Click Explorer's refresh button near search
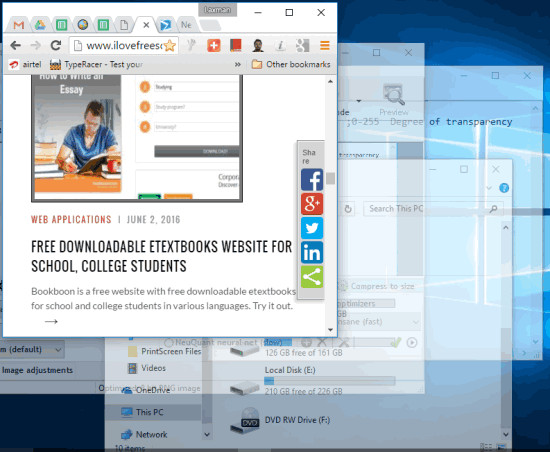Viewport: 550px width, 452px height. point(348,209)
